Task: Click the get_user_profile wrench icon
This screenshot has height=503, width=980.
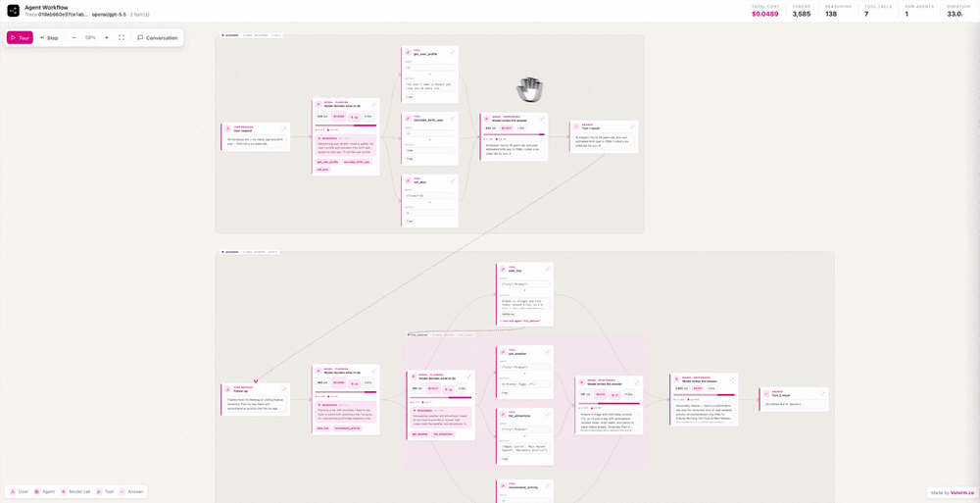Action: click(x=408, y=53)
